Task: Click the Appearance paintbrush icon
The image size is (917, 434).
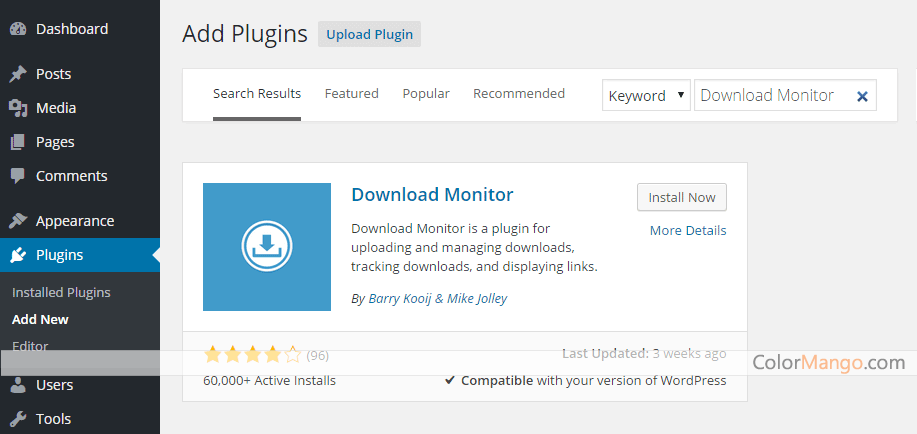Action: coord(18,221)
